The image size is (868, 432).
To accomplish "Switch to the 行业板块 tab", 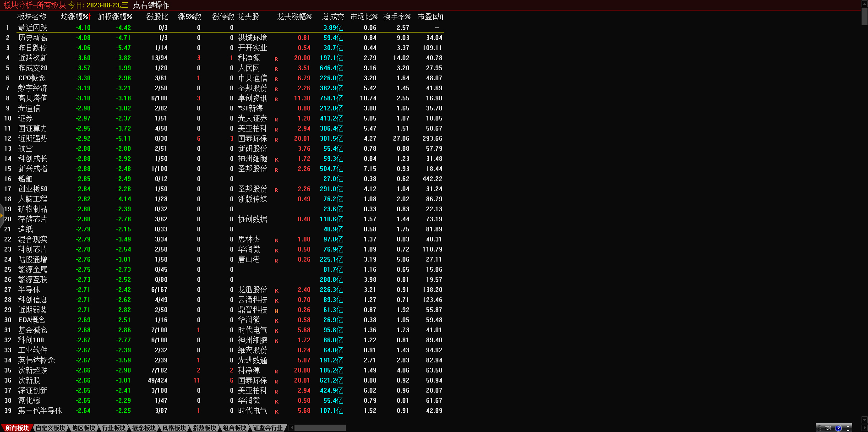I will (114, 428).
